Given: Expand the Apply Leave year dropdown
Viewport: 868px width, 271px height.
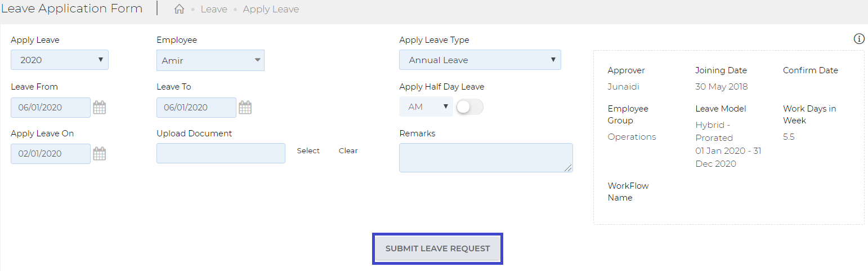Looking at the screenshot, I should pyautogui.click(x=60, y=60).
